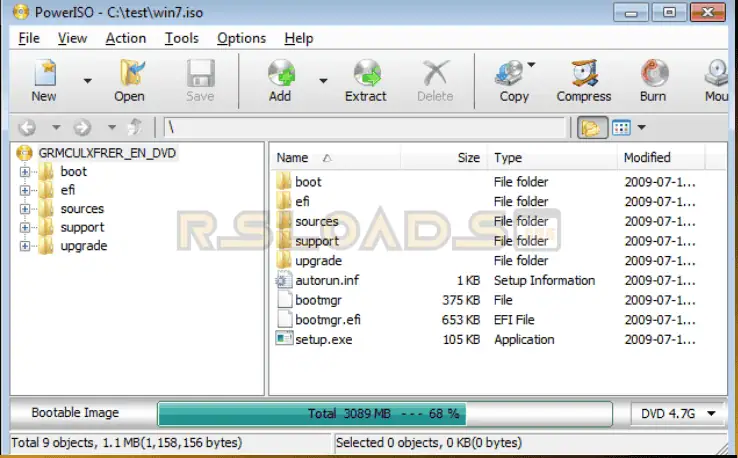Click the view mode icon

(621, 127)
